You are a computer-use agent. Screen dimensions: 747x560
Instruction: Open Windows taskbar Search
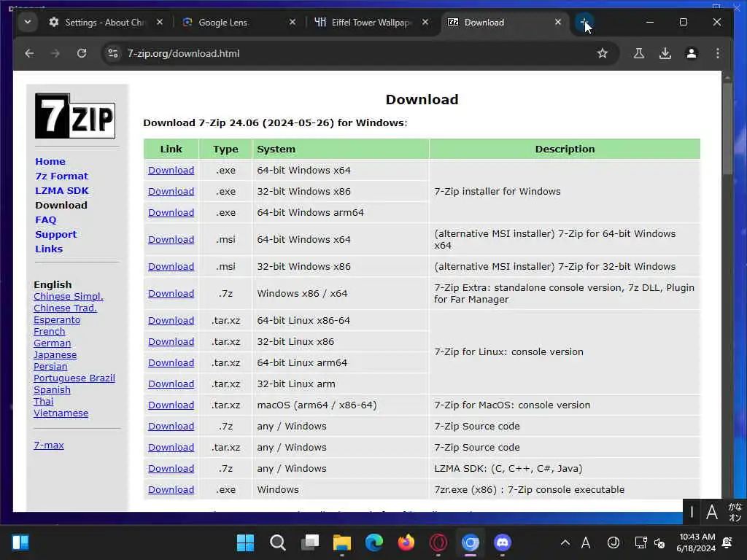coord(277,542)
